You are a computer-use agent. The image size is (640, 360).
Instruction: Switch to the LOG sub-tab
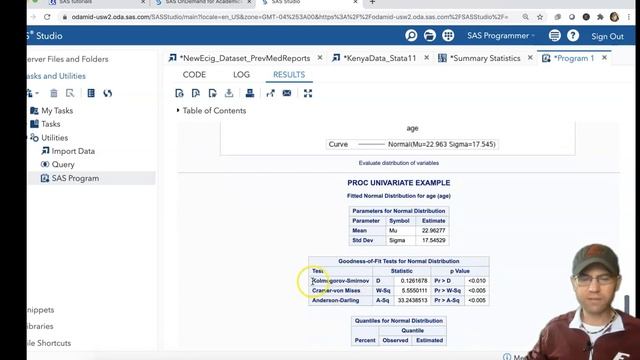tap(241, 75)
